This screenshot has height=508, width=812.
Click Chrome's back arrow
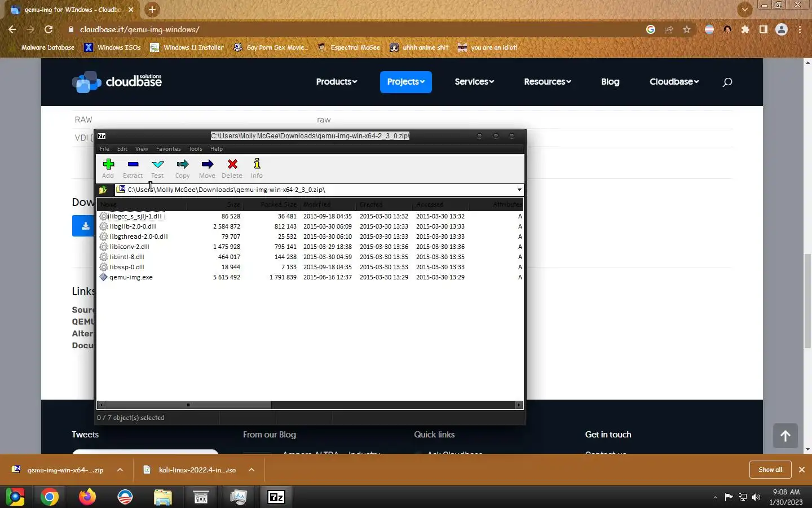coord(12,29)
